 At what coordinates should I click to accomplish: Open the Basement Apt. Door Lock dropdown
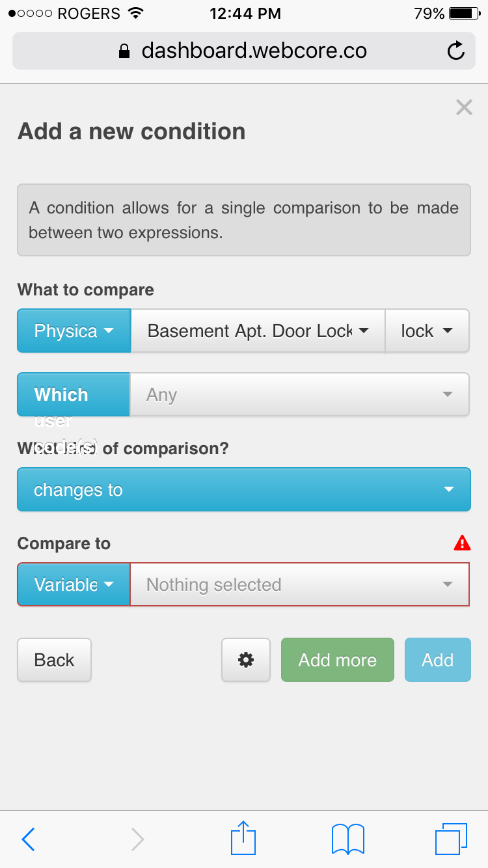[258, 331]
